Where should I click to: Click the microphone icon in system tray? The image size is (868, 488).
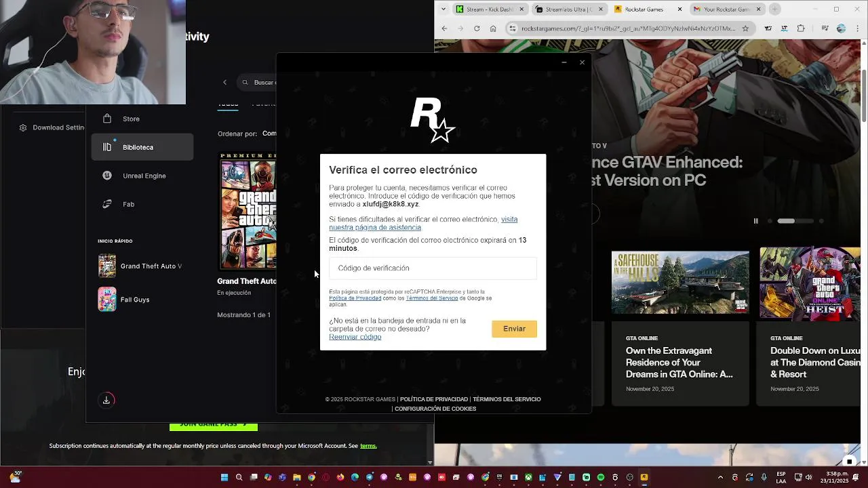764,477
